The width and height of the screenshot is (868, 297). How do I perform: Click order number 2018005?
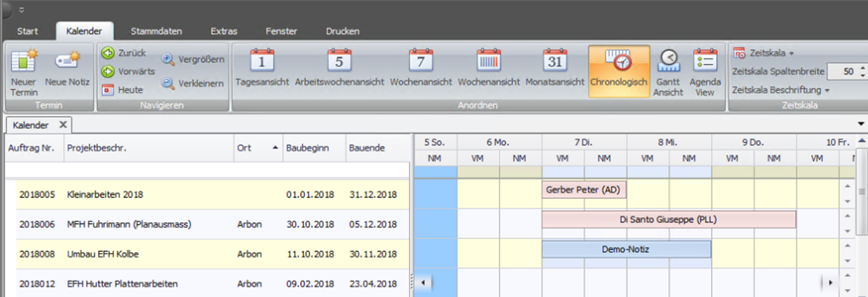pyautogui.click(x=37, y=194)
